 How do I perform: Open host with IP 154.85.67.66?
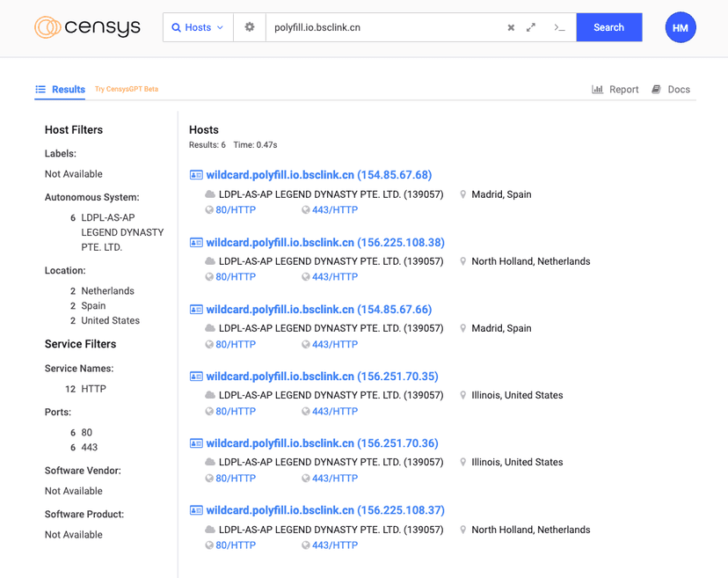coord(318,310)
